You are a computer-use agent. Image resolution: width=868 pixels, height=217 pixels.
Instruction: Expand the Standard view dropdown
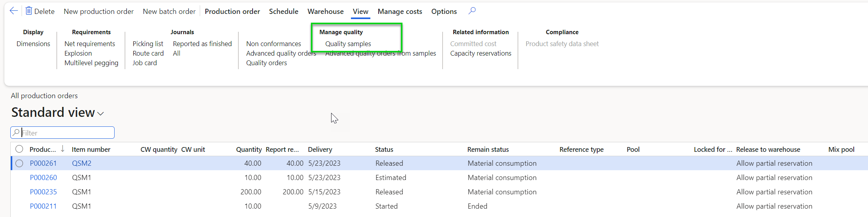[101, 114]
